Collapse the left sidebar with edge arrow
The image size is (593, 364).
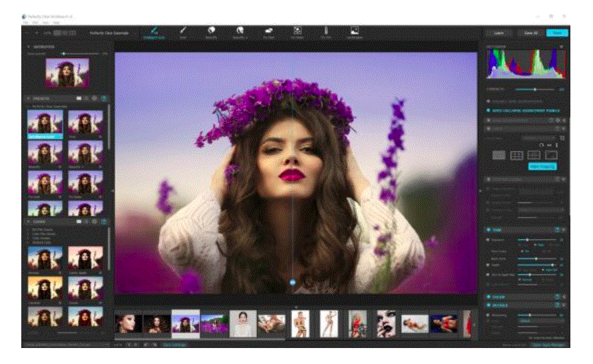click(x=112, y=191)
